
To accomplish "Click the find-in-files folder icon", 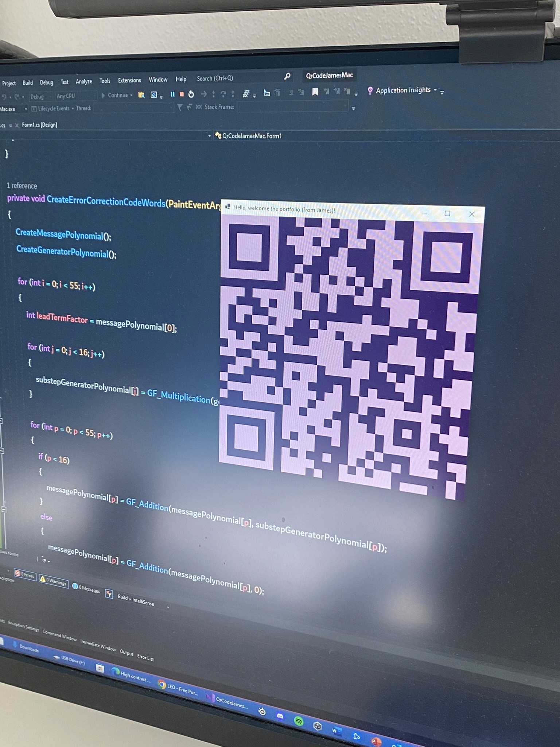I will click(x=141, y=95).
